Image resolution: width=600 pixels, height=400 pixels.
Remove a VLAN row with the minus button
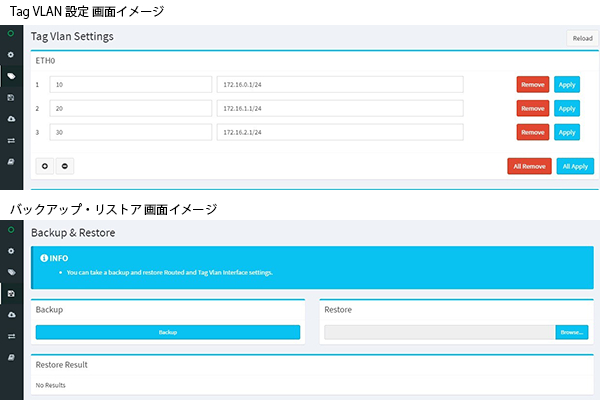[x=64, y=165]
